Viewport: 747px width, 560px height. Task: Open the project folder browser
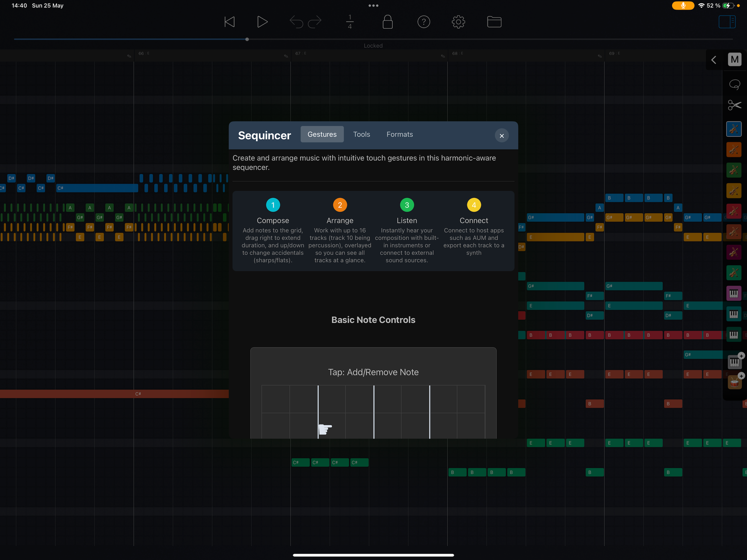tap(494, 22)
